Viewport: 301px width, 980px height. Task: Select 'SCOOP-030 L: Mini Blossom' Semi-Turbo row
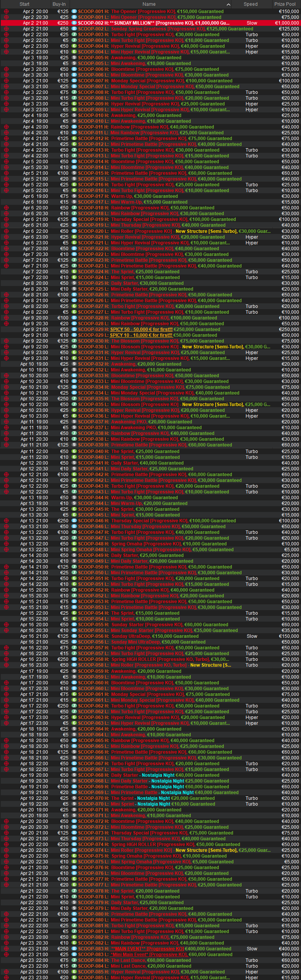[x=150, y=347]
